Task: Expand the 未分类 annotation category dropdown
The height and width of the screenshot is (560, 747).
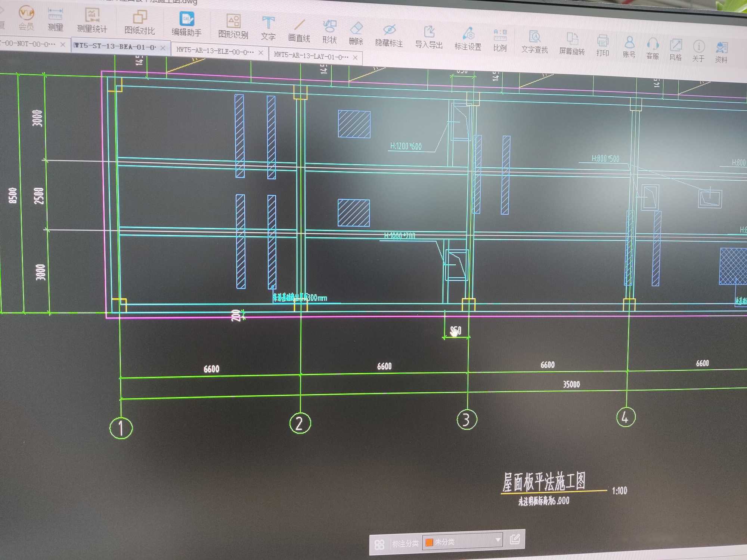Action: [498, 539]
